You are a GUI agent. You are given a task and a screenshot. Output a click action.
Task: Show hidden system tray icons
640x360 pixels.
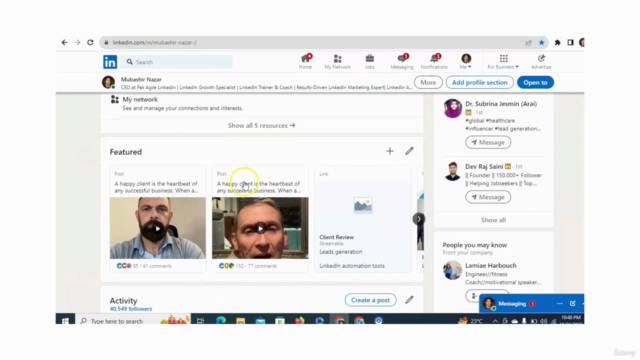495,321
